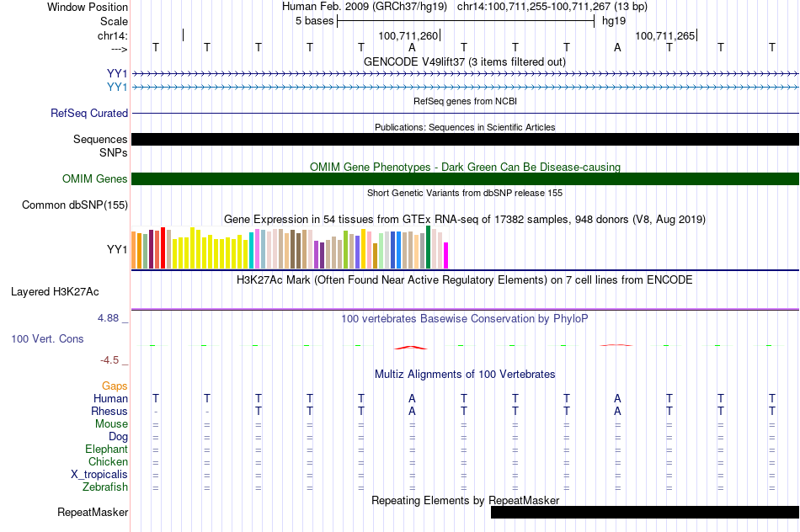Click the Gaps label in Multiz track
800x532 pixels.
click(x=115, y=386)
